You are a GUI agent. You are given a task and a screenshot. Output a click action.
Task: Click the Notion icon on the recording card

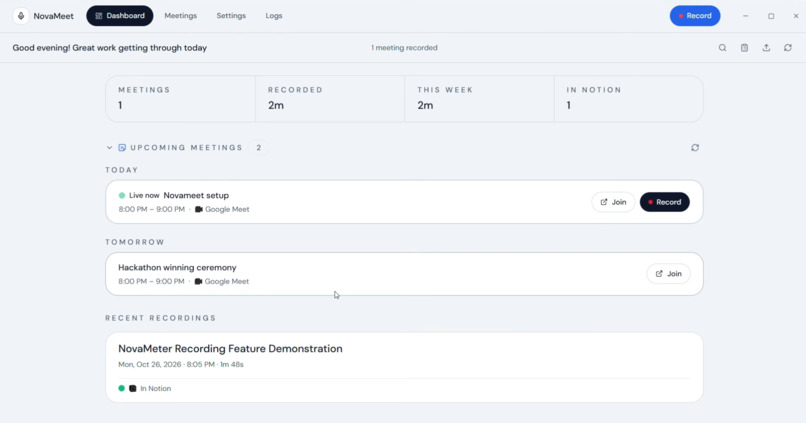click(x=133, y=389)
